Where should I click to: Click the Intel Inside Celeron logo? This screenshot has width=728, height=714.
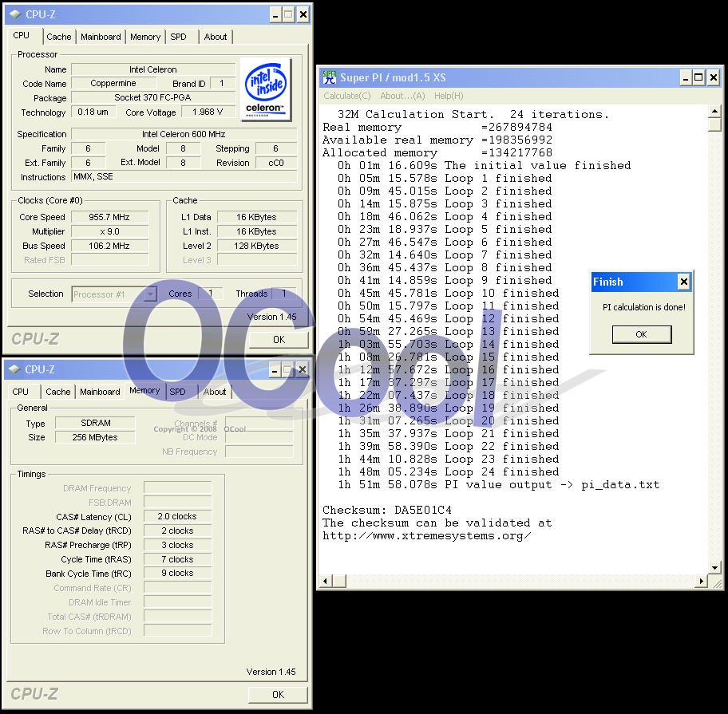(266, 89)
